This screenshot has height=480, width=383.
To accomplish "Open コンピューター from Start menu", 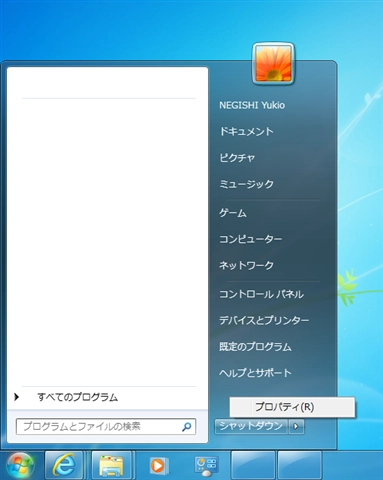I will (x=251, y=239).
